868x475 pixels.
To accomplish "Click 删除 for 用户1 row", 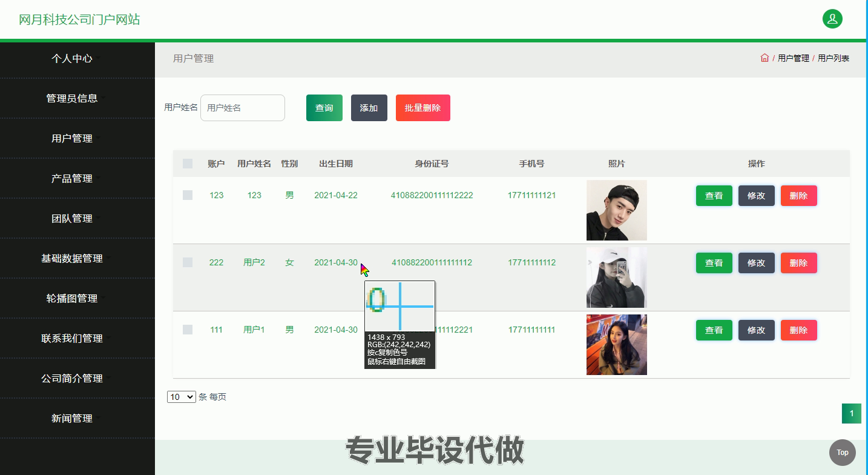I will coord(799,330).
